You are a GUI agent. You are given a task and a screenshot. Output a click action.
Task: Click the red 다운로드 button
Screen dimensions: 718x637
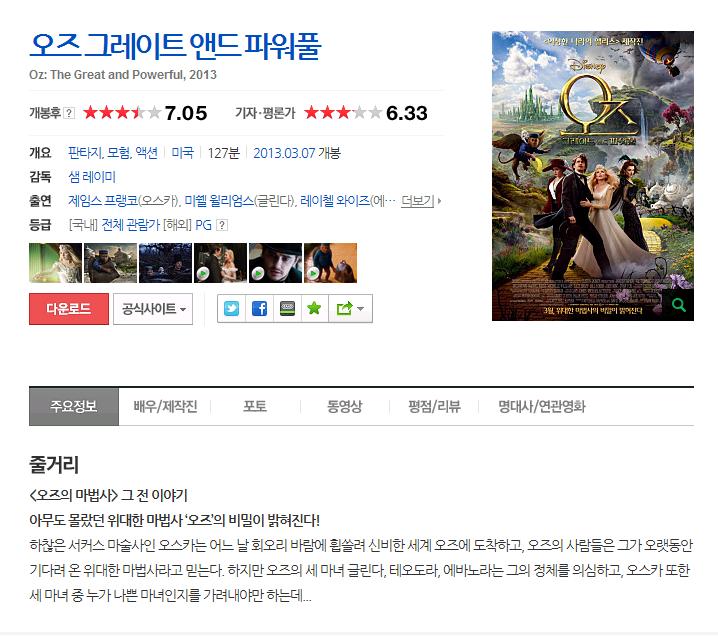tap(69, 309)
